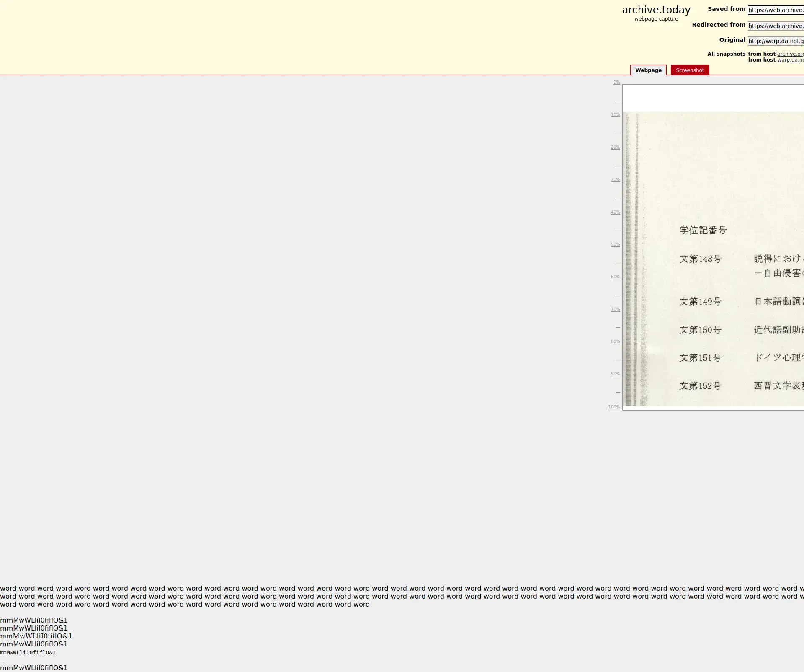The width and height of the screenshot is (804, 672).
Task: Open warp.da host snapshots link
Action: 790,60
